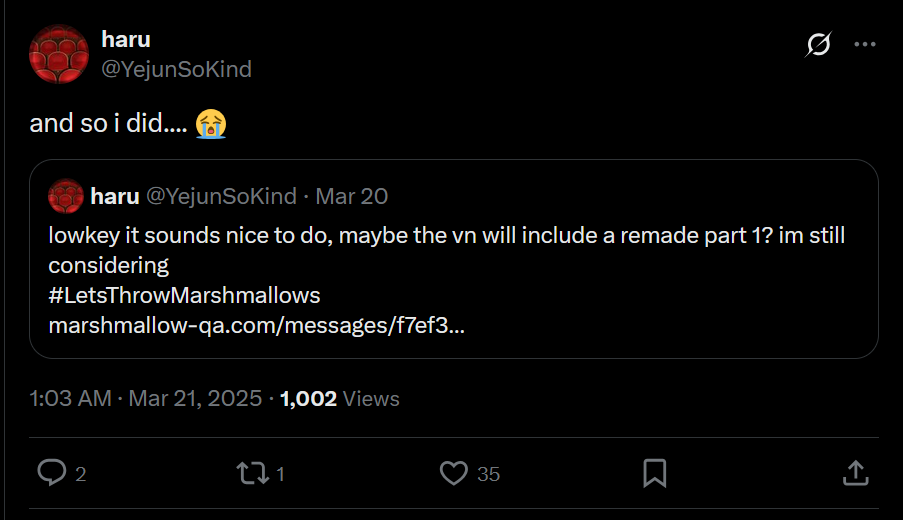903x520 pixels.
Task: Open the three-dot more options menu
Action: tap(865, 44)
